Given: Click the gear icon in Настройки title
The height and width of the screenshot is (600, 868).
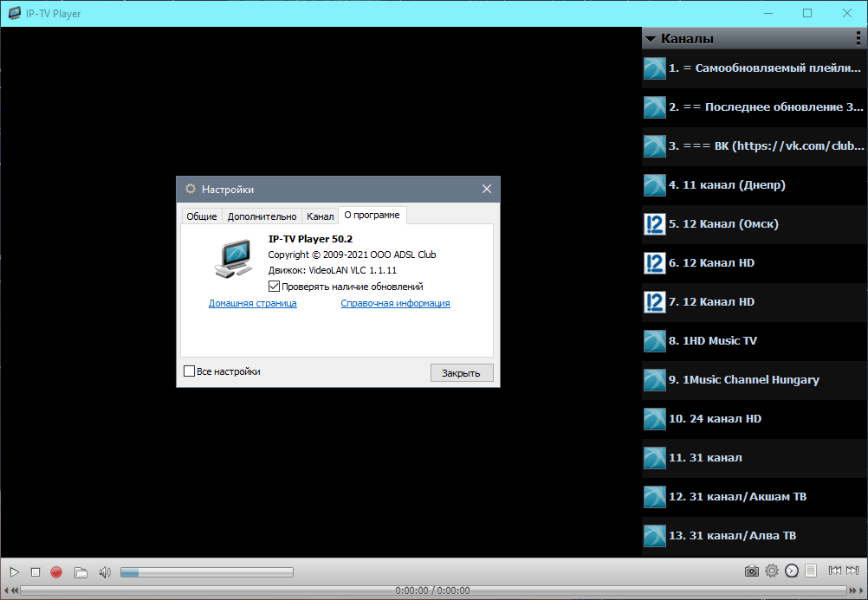Looking at the screenshot, I should coord(191,189).
